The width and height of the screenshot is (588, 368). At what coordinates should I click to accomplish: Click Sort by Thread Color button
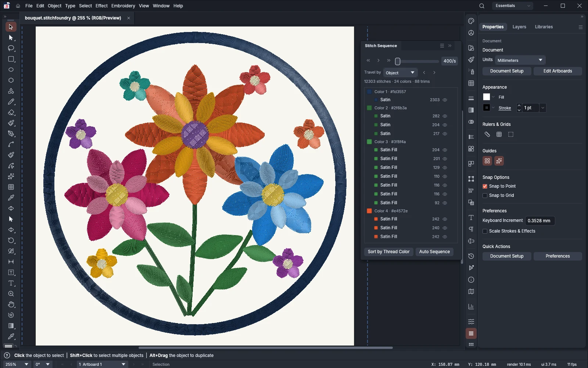(388, 252)
